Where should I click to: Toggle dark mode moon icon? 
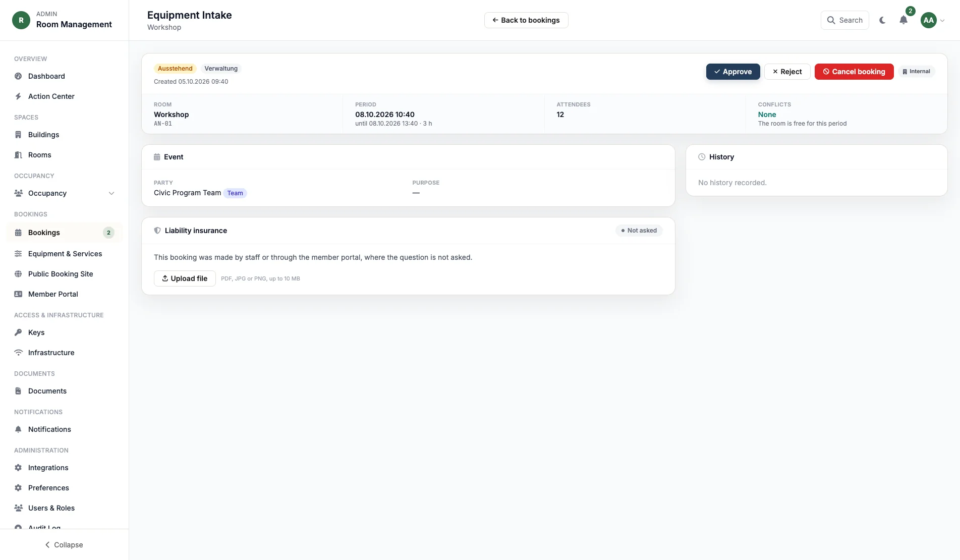(x=882, y=20)
